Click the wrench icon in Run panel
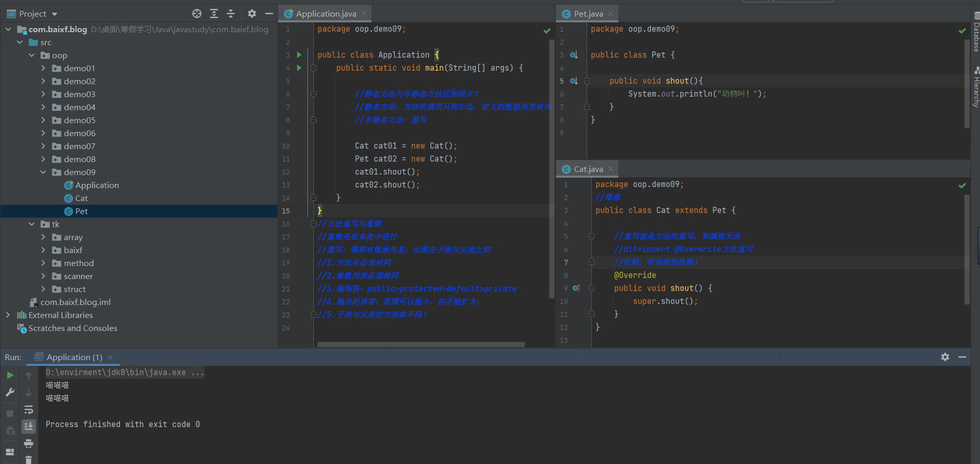Viewport: 980px width, 464px height. [10, 392]
